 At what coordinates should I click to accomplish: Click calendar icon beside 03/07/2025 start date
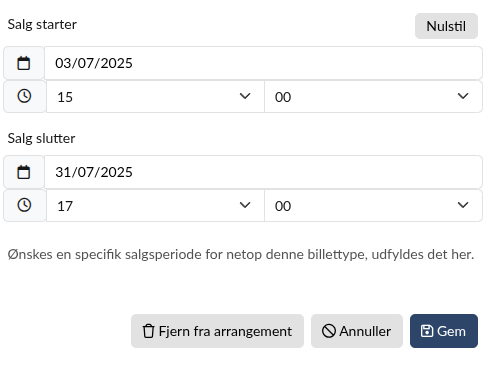point(24,63)
